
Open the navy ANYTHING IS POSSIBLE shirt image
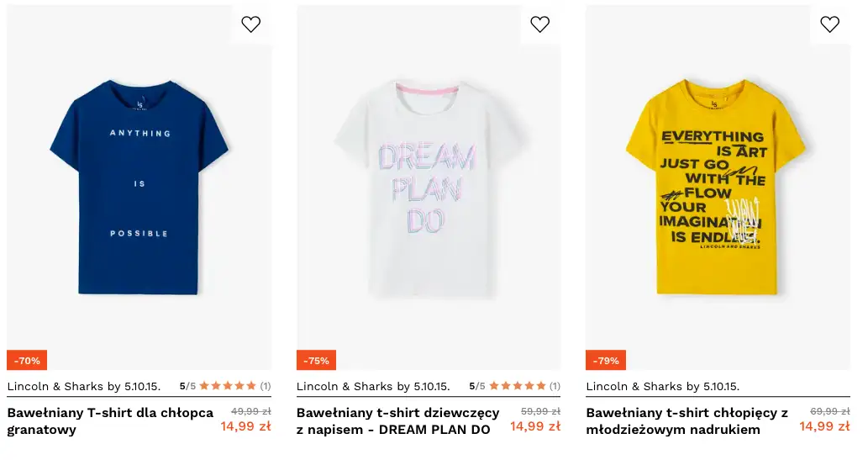point(139,187)
